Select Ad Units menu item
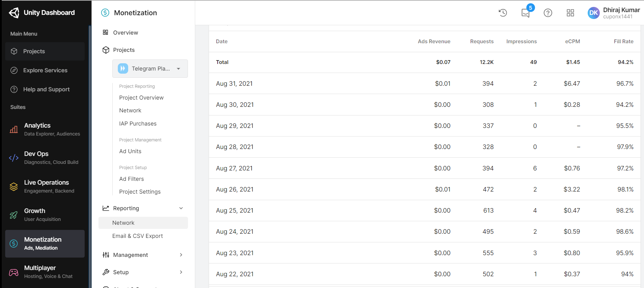Screen dimensions: 644x288 coord(130,151)
